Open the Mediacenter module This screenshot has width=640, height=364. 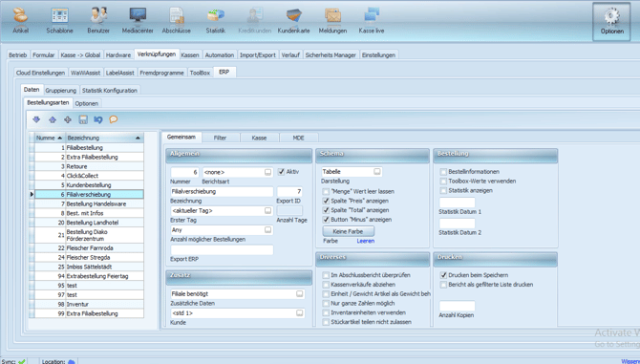[x=138, y=21]
